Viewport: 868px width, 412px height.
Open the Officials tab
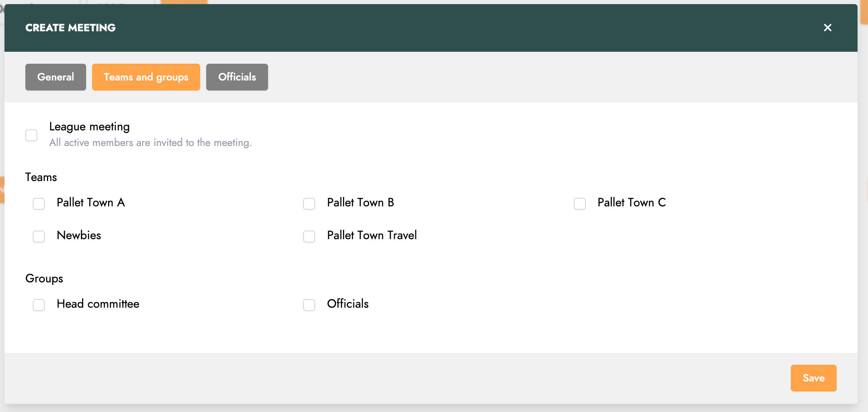tap(237, 77)
